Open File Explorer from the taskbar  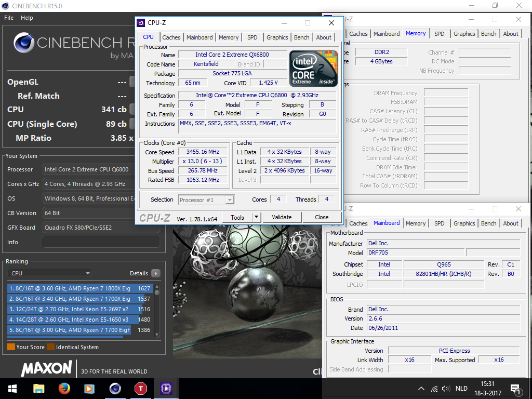click(x=38, y=389)
